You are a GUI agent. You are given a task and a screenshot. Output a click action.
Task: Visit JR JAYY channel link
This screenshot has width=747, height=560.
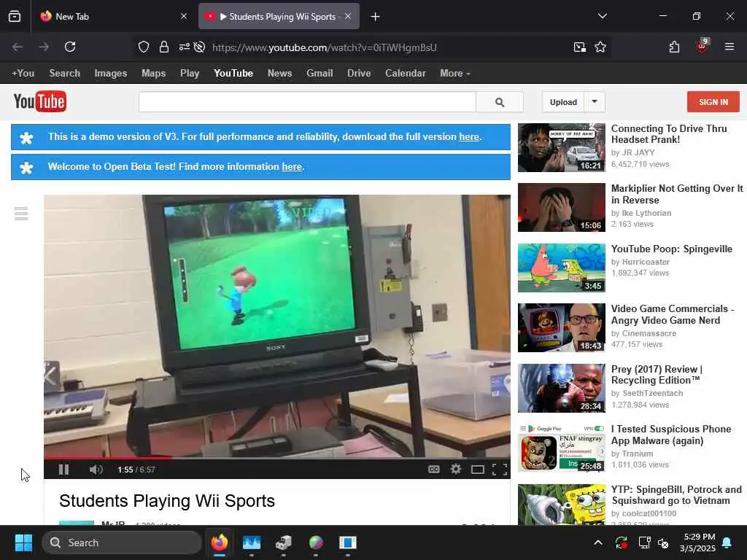click(638, 153)
